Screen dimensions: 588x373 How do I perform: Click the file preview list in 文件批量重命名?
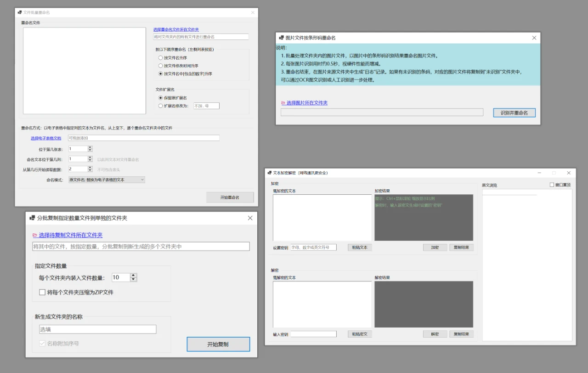pos(85,71)
